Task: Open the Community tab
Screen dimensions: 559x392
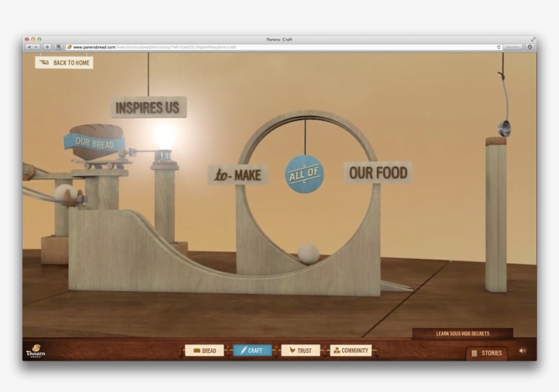Action: point(350,350)
